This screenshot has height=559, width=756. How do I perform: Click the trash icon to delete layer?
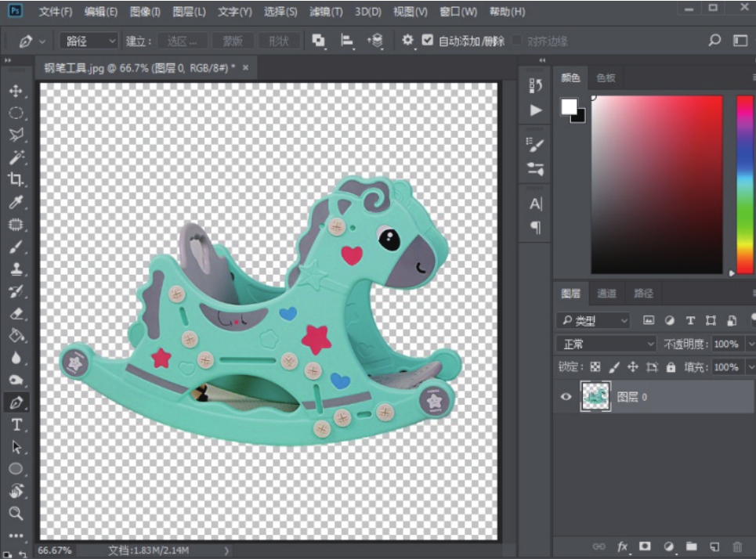point(736,546)
